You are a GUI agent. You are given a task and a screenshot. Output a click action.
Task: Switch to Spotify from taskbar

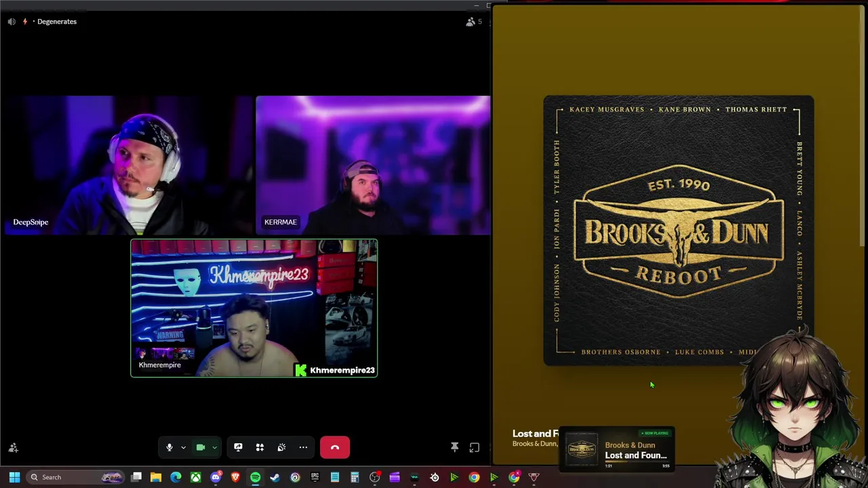(x=255, y=477)
